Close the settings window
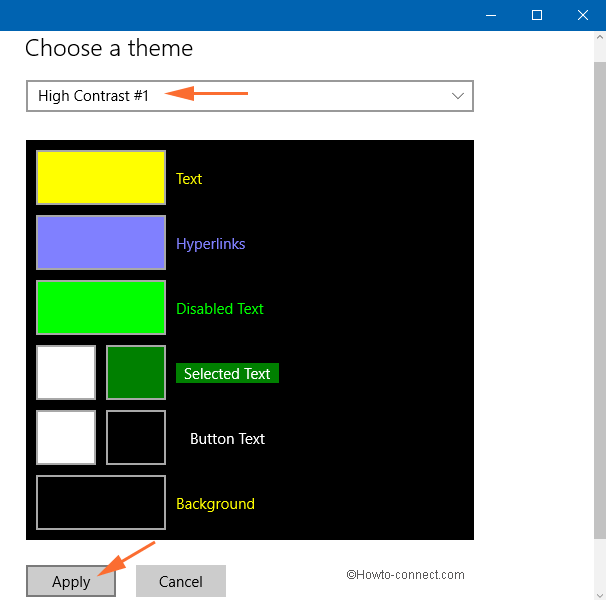The image size is (606, 600). pos(583,15)
